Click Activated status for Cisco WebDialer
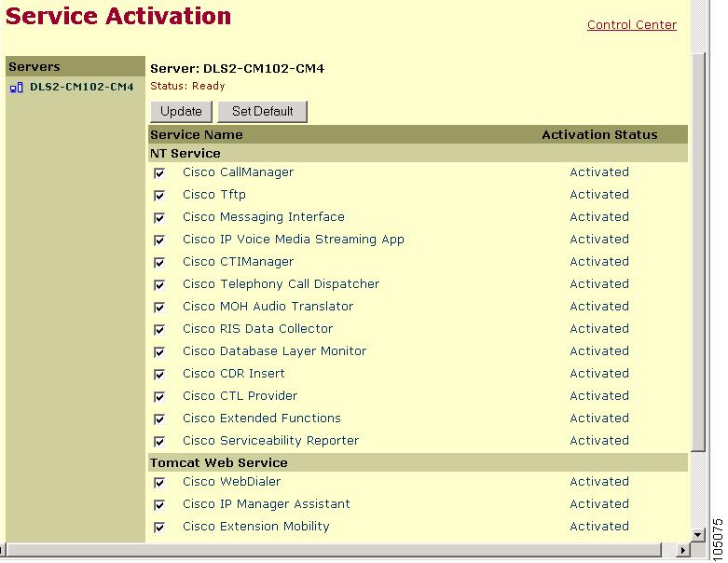Image resolution: width=728 pixels, height=563 pixels. 599,481
